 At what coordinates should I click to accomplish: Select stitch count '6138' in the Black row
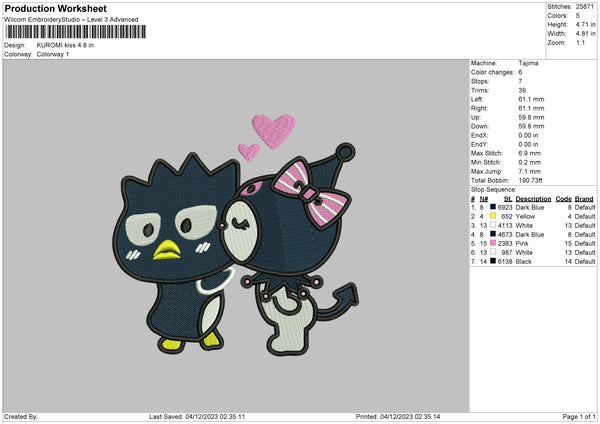click(505, 262)
